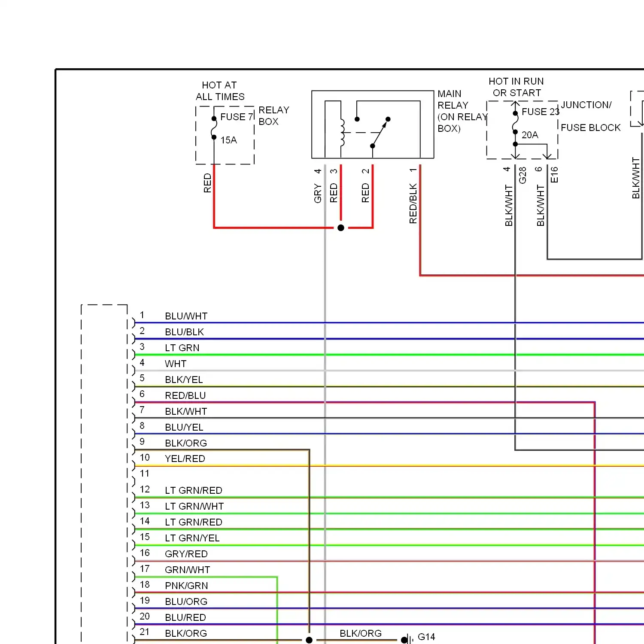Click pin 6 RED/BLU label
Image resolution: width=644 pixels, height=644 pixels.
click(x=185, y=395)
